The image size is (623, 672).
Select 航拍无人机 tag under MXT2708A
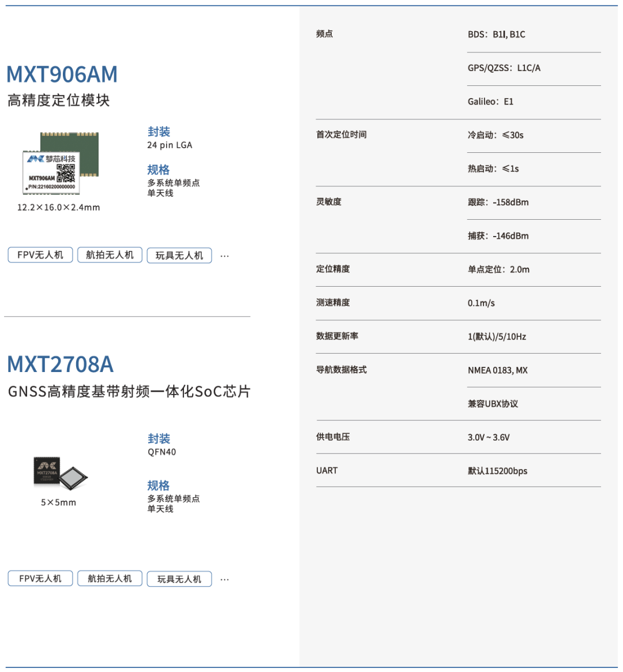[x=110, y=579]
